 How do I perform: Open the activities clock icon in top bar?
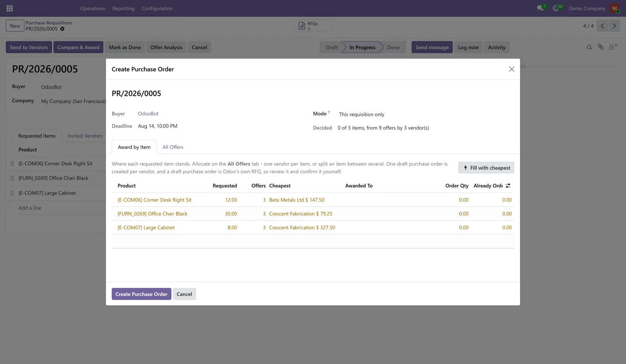point(556,8)
